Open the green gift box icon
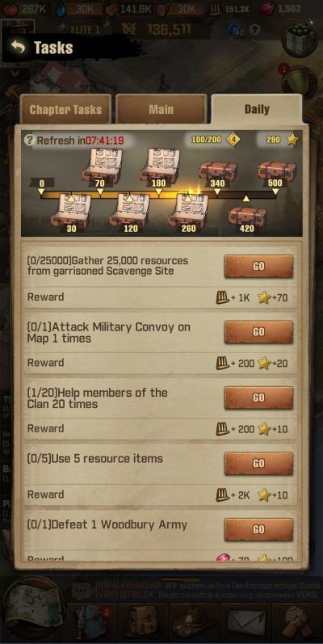The width and height of the screenshot is (323, 644). click(300, 40)
